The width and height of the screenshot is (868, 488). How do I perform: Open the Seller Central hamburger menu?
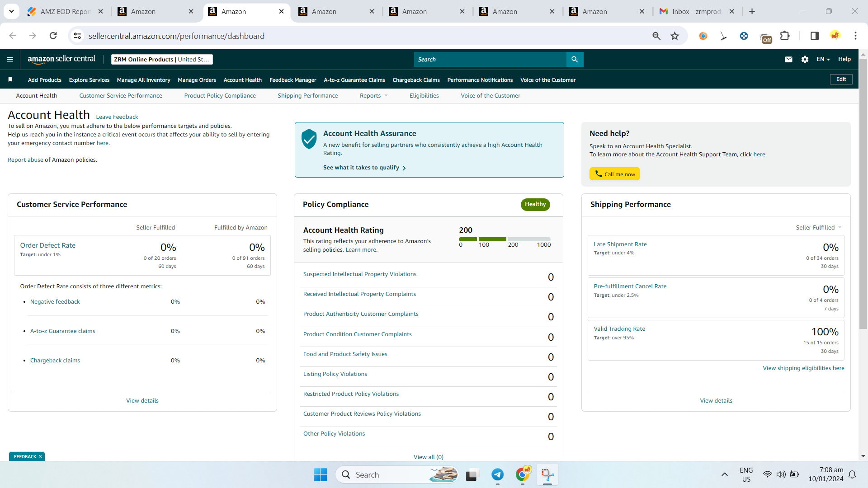coord(10,59)
